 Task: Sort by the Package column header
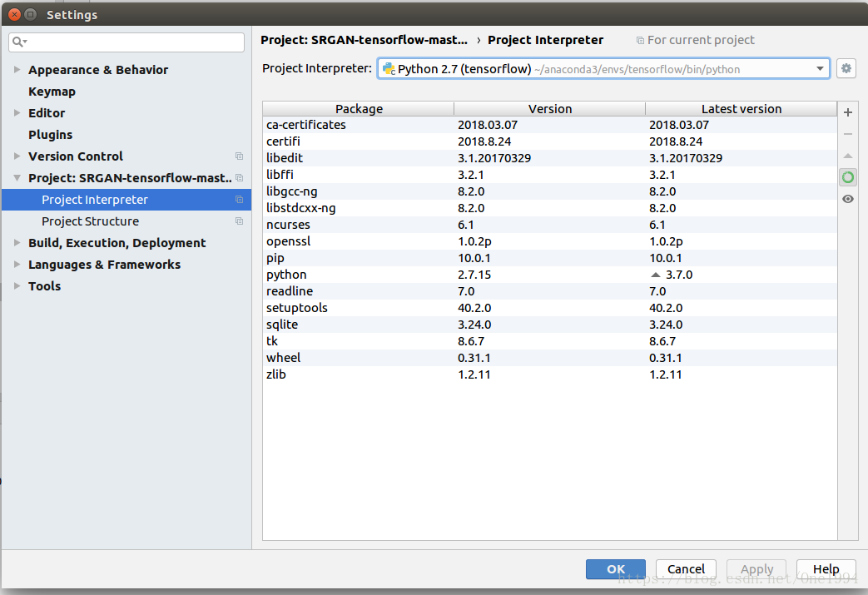(359, 108)
